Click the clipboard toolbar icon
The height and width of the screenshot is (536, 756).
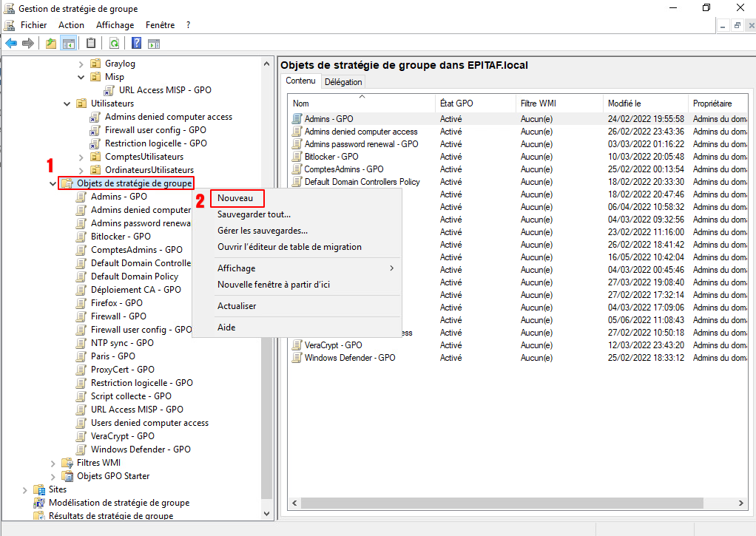[x=91, y=44]
